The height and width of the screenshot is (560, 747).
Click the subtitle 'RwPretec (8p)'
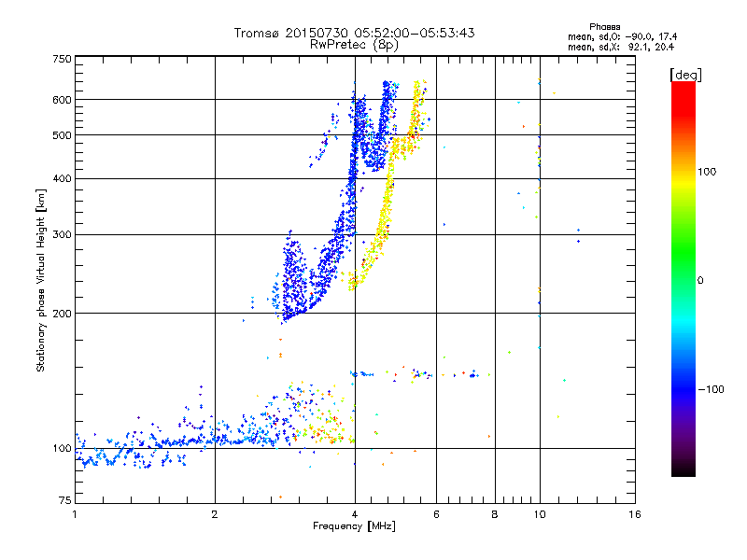[354, 45]
